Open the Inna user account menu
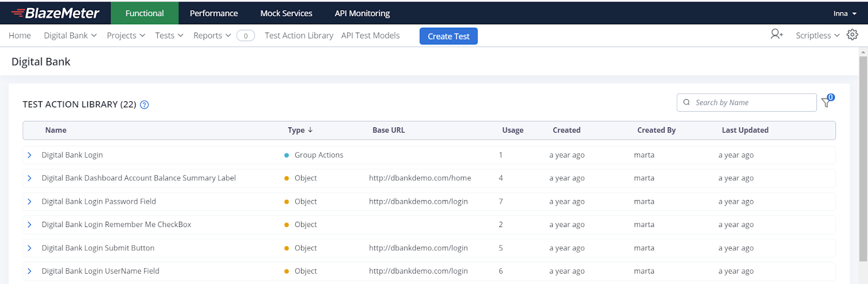This screenshot has height=284, width=868. tap(845, 14)
